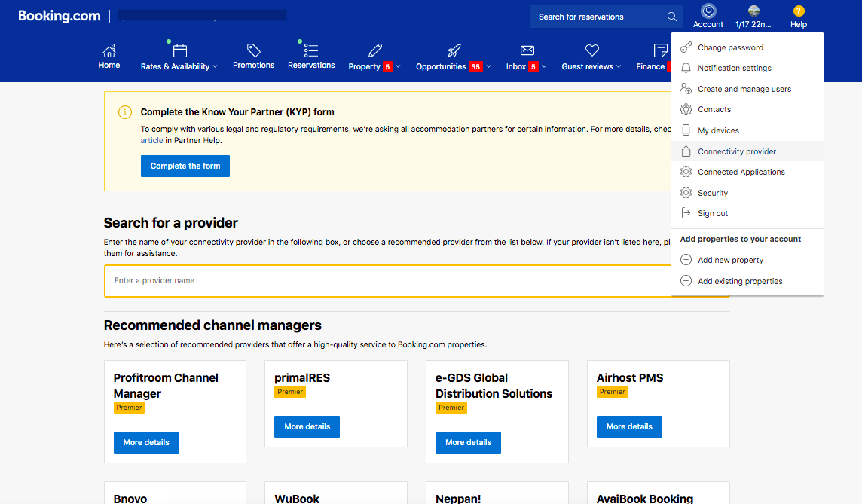Expand Rates & Availability chevron
Image resolution: width=862 pixels, height=504 pixels.
215,66
